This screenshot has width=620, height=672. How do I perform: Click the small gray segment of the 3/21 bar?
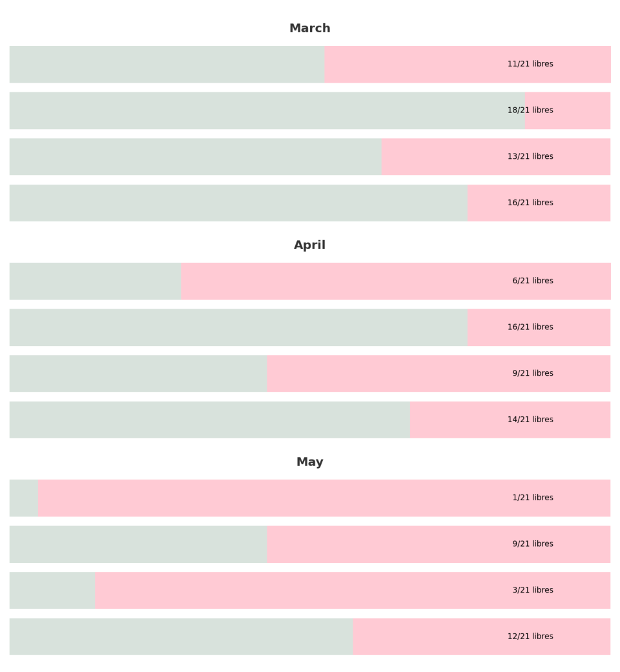click(x=52, y=591)
